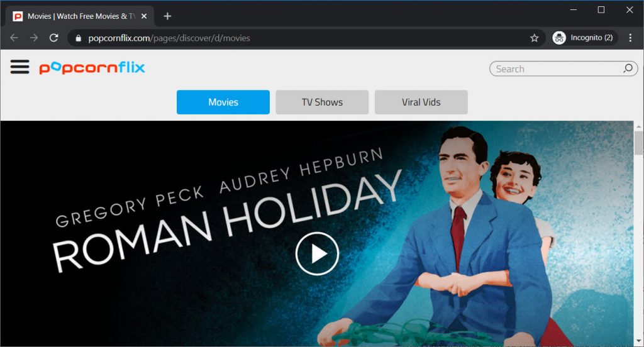Go back in browser history

click(14, 38)
